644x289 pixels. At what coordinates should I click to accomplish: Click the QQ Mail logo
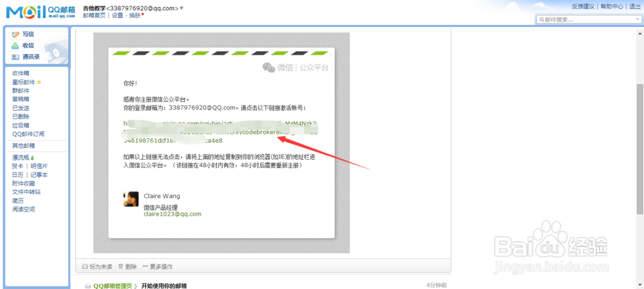pos(41,12)
